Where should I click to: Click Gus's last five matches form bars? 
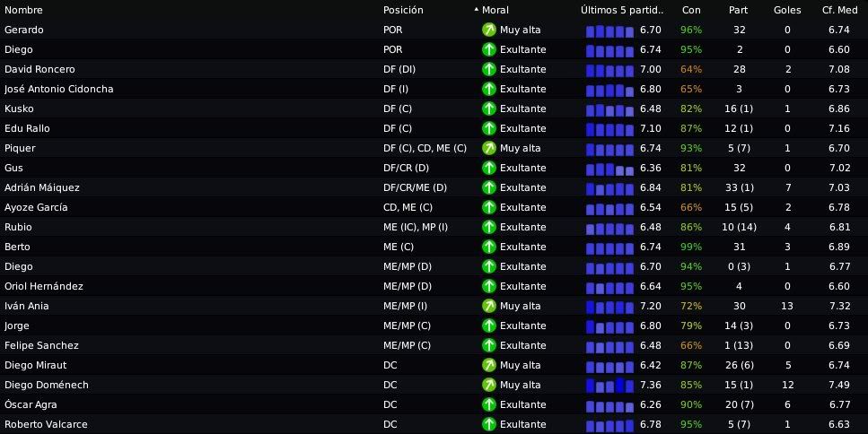point(609,169)
